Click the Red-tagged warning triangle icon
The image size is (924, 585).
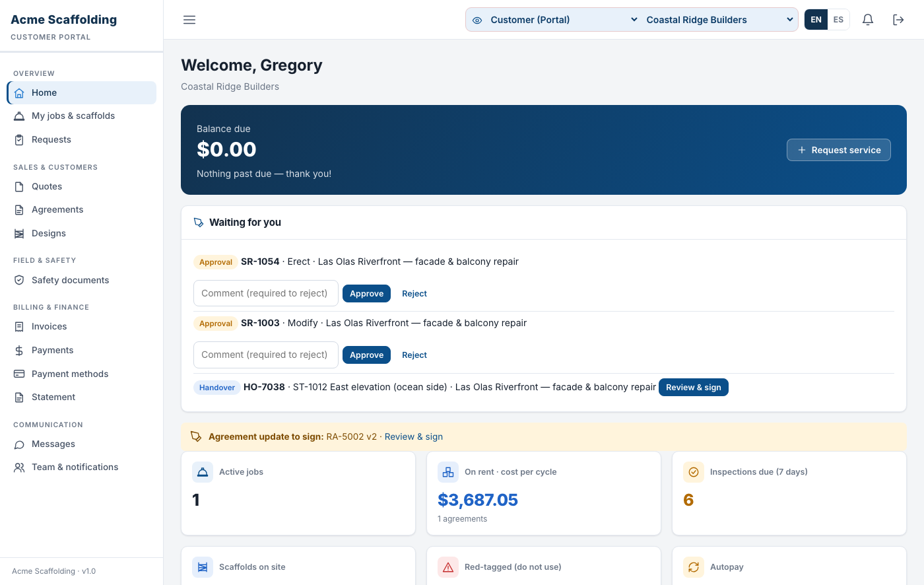click(x=448, y=567)
